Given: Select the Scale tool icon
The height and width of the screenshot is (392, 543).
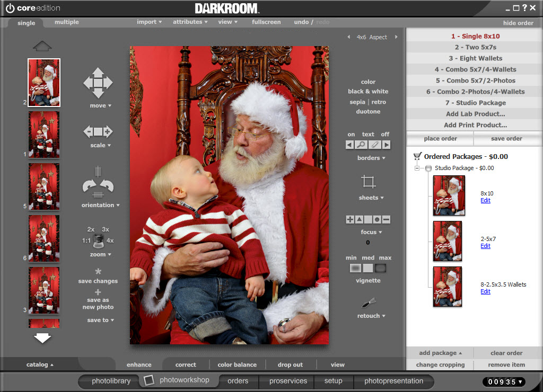Looking at the screenshot, I should coord(98,132).
